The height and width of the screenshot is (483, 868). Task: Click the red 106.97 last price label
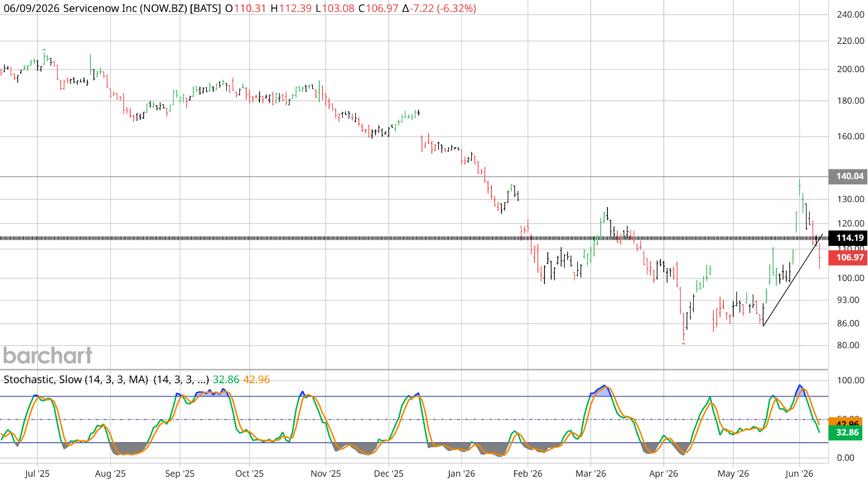[848, 258]
